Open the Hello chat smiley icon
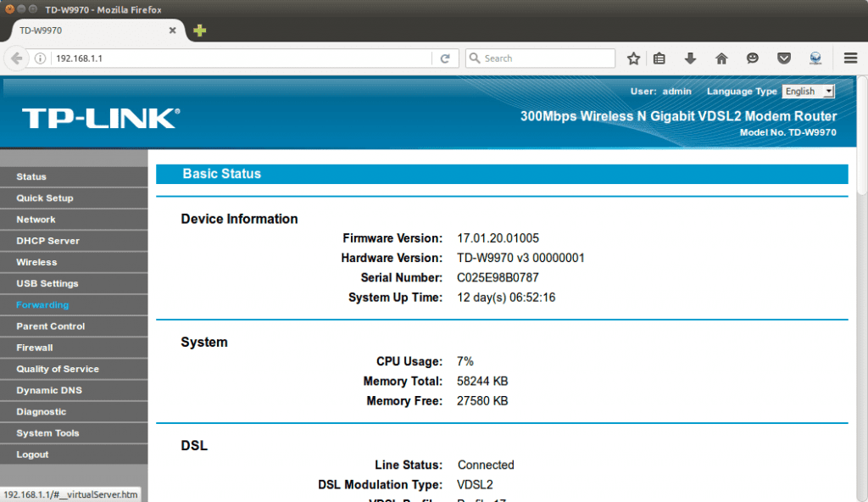This screenshot has height=502, width=868. pyautogui.click(x=753, y=59)
